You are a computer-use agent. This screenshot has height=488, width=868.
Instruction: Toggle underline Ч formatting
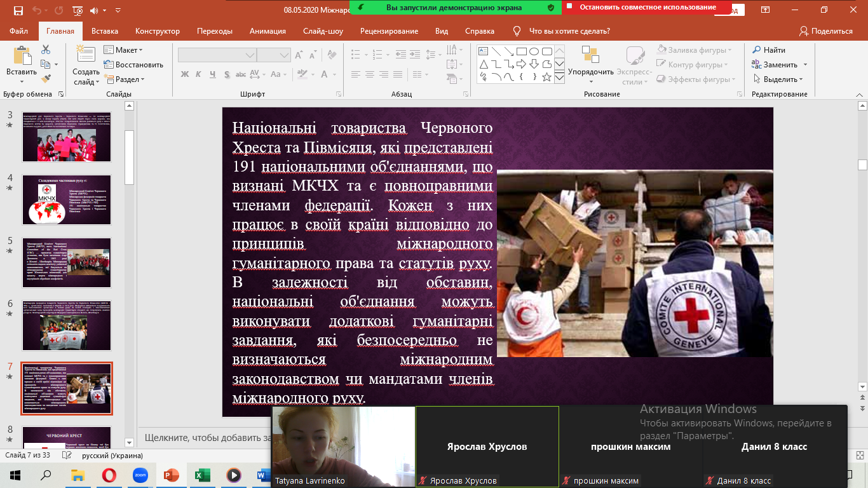214,74
